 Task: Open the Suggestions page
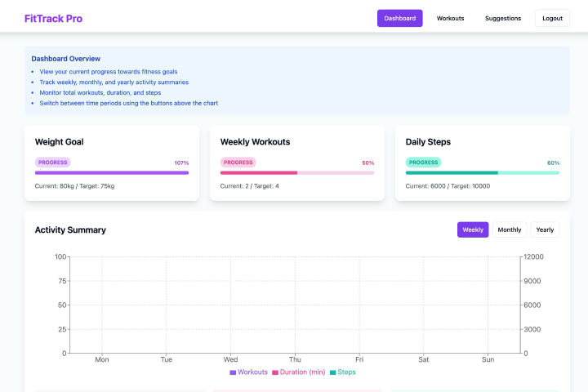coord(503,18)
